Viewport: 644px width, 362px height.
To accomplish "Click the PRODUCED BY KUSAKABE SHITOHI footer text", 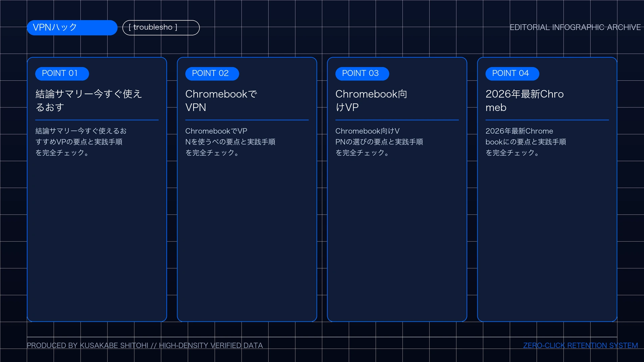I will 145,346.
